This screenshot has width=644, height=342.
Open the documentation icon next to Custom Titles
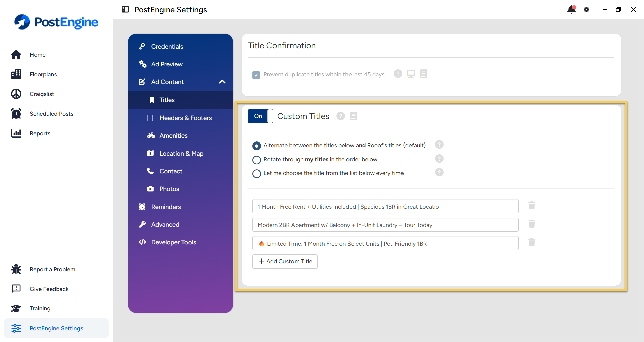pos(353,116)
